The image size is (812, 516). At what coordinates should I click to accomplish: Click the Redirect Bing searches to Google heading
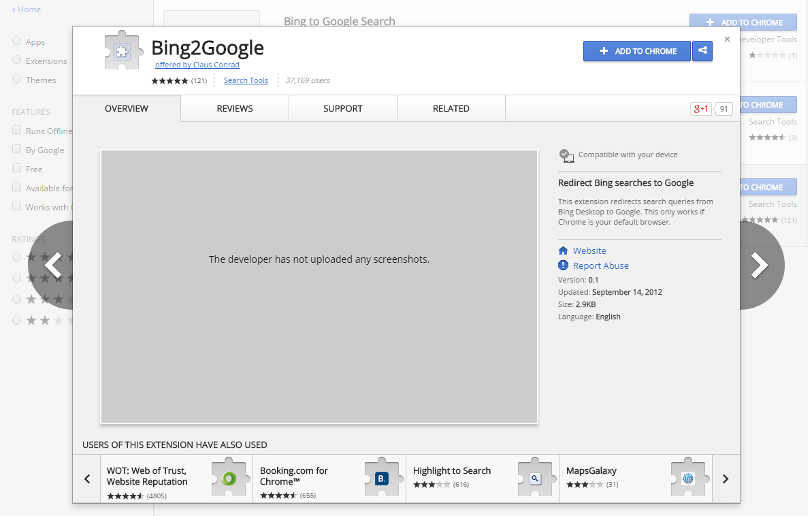coord(626,183)
